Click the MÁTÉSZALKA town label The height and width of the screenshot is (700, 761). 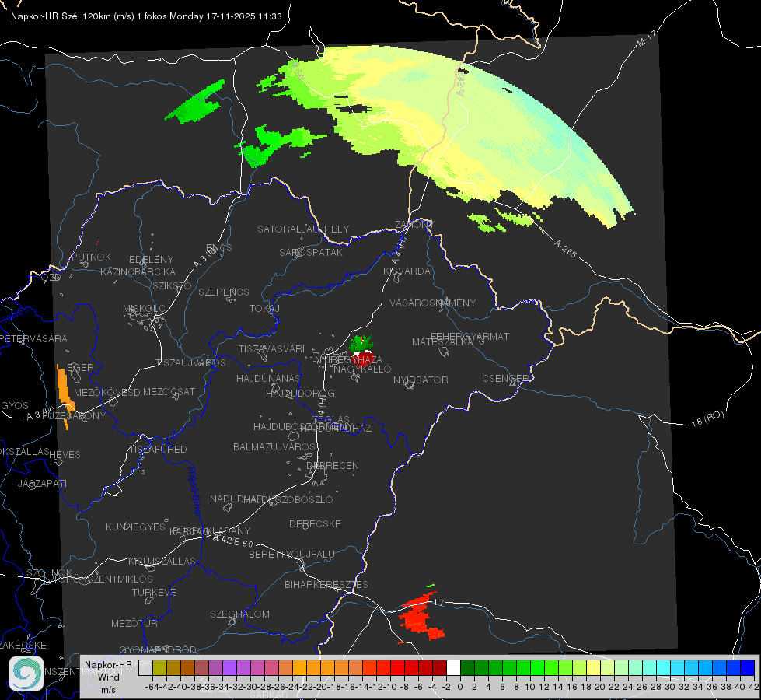pyautogui.click(x=442, y=342)
